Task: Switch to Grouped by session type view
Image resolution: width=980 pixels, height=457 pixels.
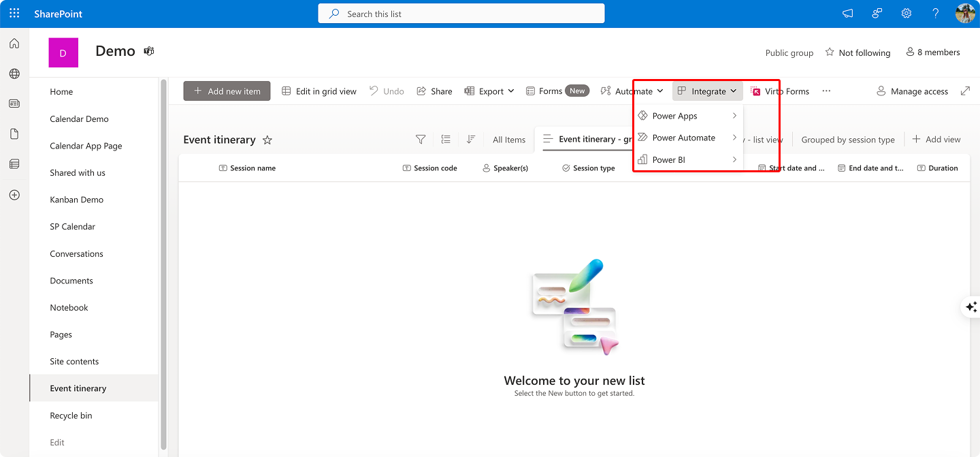Action: pyautogui.click(x=848, y=140)
